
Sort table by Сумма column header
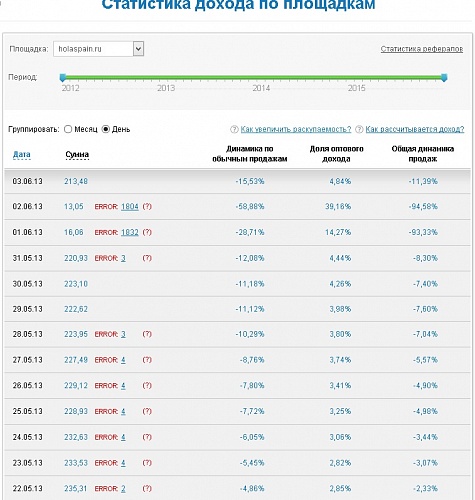77,154
